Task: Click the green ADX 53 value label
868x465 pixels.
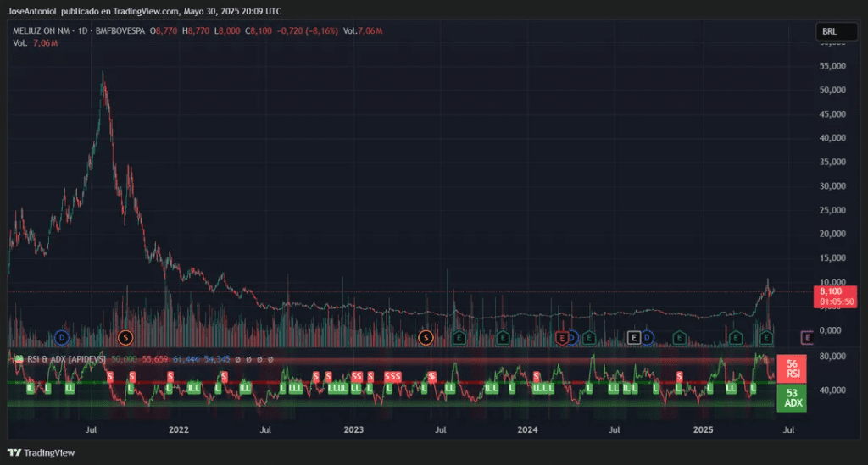Action: pos(792,398)
